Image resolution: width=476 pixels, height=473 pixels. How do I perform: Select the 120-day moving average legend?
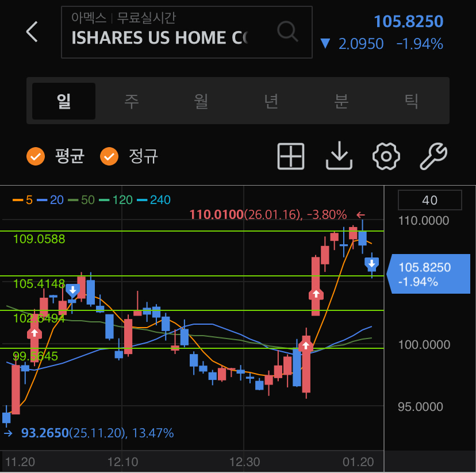(116, 200)
